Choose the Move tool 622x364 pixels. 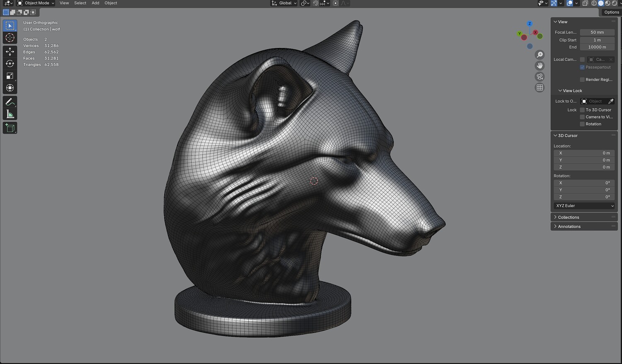coord(10,51)
